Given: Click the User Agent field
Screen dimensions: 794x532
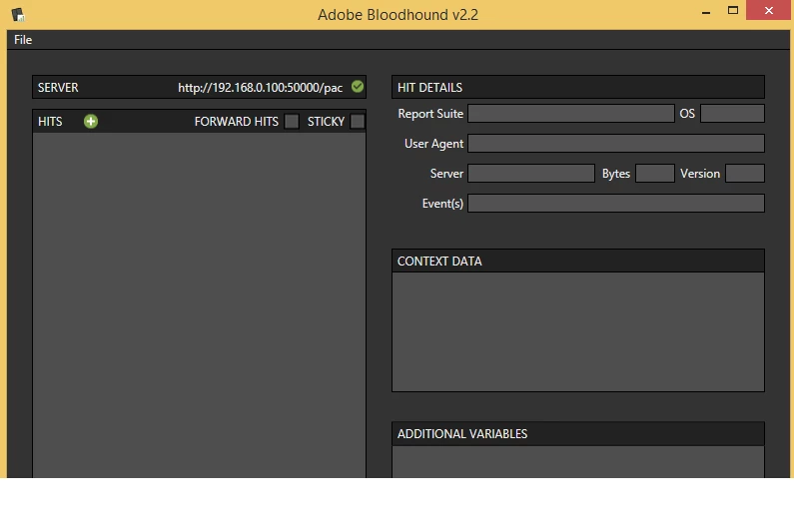Looking at the screenshot, I should click(616, 144).
